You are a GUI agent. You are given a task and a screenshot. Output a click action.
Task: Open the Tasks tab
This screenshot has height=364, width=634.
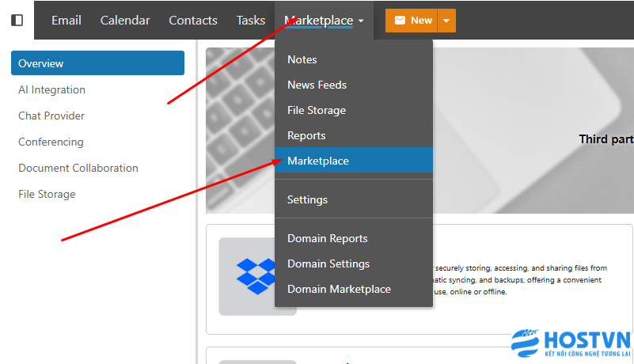click(251, 21)
